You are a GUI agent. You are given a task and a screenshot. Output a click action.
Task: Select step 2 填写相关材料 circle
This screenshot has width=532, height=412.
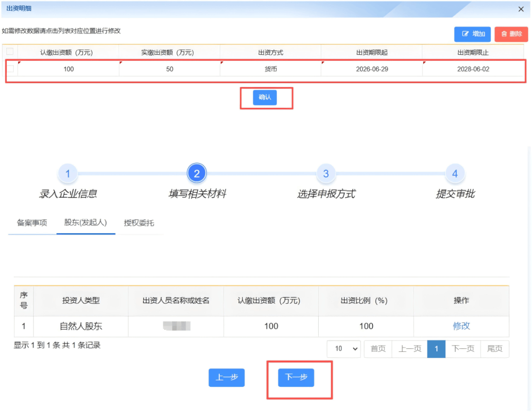pos(197,173)
